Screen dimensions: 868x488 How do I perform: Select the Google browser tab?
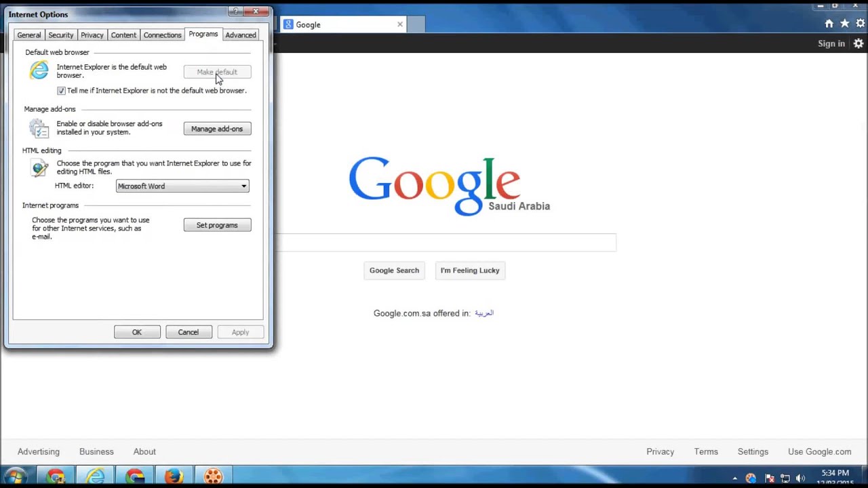(x=343, y=24)
